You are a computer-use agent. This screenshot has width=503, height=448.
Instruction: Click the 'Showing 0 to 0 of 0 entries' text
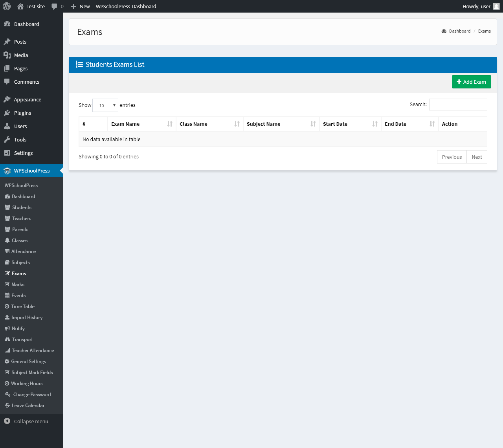(108, 156)
